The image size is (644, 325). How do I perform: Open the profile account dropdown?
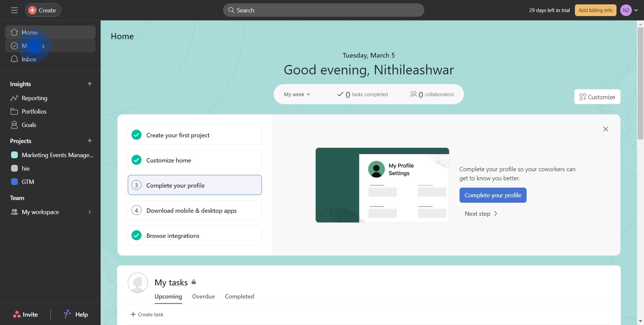pyautogui.click(x=629, y=10)
